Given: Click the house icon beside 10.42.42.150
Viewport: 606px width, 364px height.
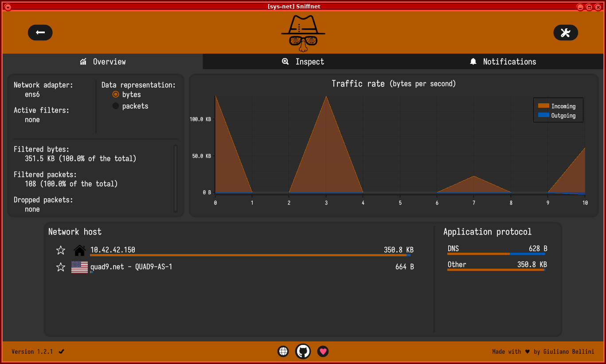Looking at the screenshot, I should tap(80, 250).
